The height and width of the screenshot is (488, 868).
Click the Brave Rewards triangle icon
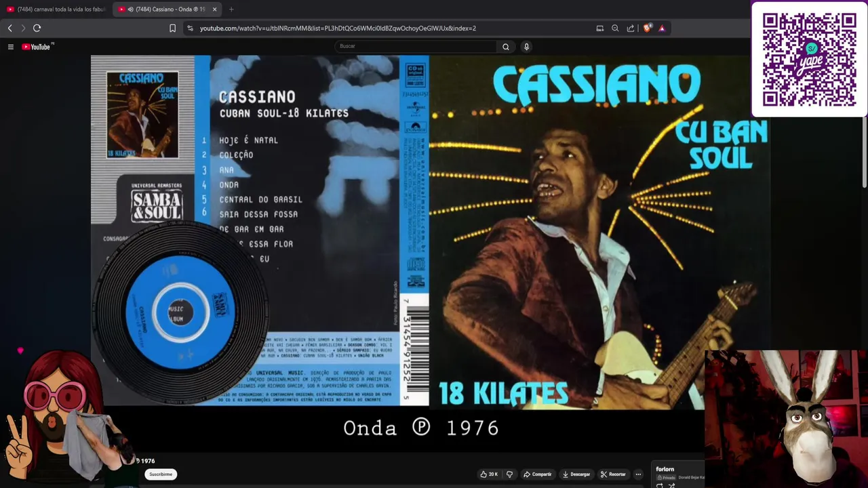tap(662, 28)
